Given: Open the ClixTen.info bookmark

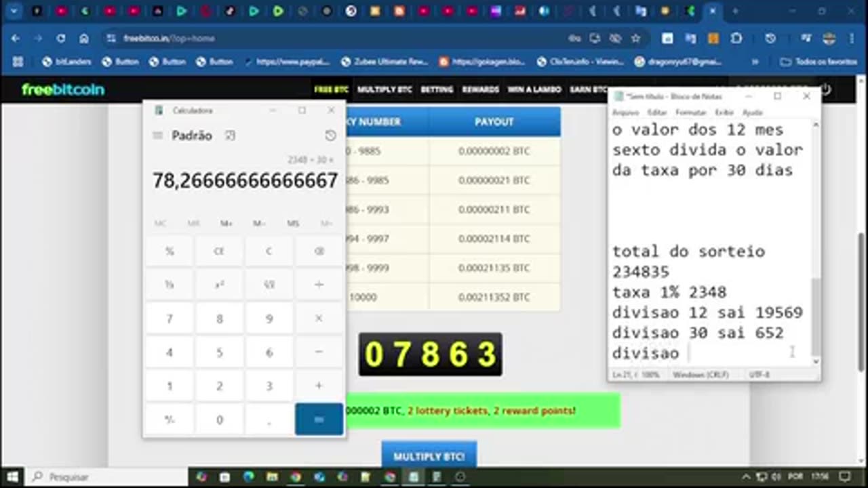Looking at the screenshot, I should (580, 62).
